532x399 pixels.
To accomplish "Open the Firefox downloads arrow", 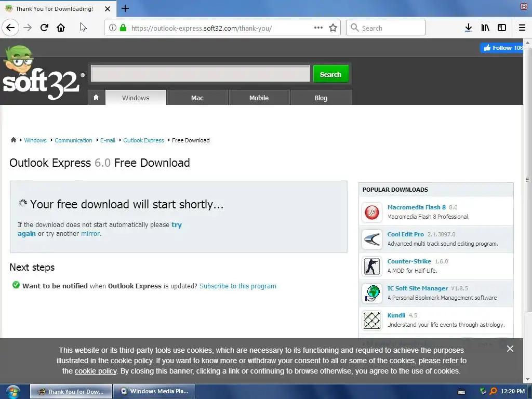I will tap(469, 28).
